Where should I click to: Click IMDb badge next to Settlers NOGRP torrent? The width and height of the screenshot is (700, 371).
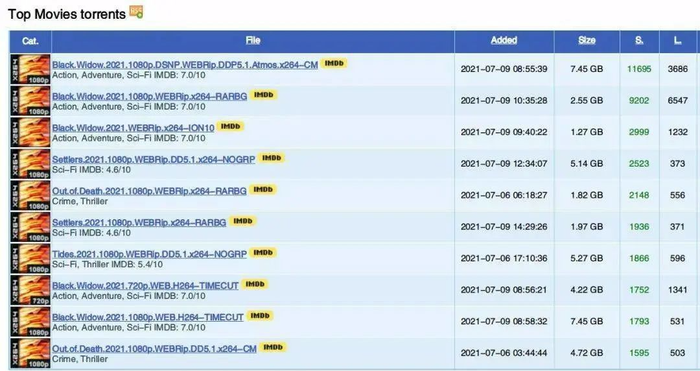pos(271,158)
